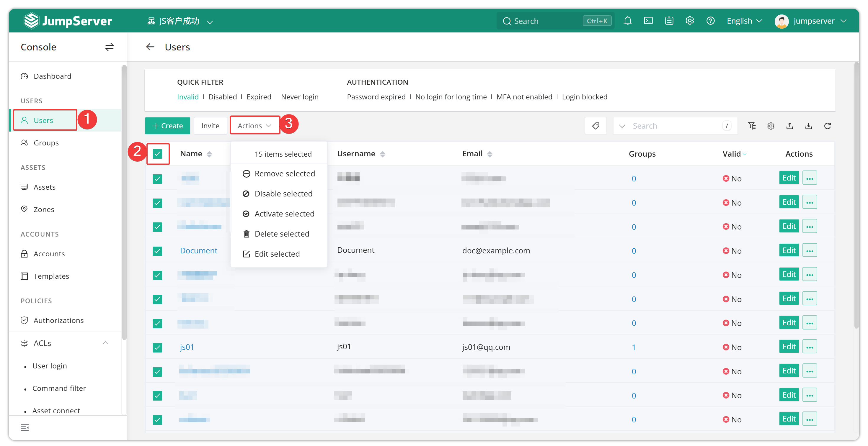The height and width of the screenshot is (446, 868).
Task: Open the Actions dropdown button
Action: pyautogui.click(x=255, y=126)
